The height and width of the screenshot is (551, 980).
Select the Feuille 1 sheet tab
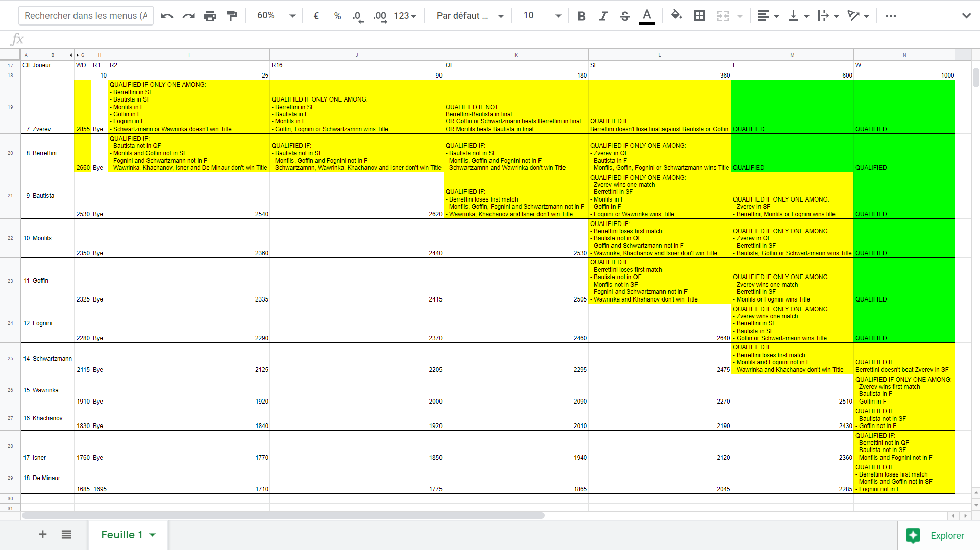click(x=122, y=535)
